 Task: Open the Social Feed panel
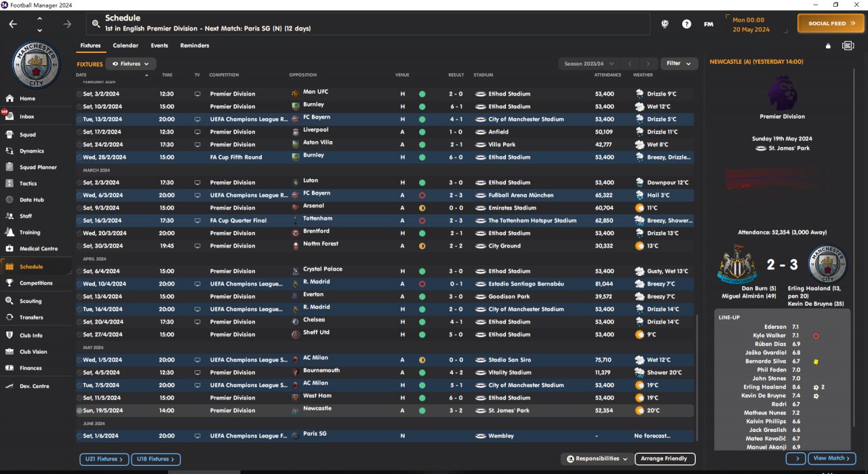click(831, 24)
